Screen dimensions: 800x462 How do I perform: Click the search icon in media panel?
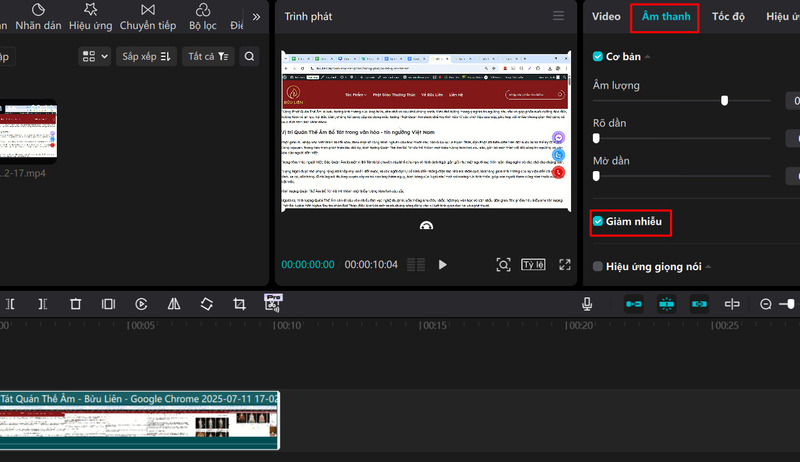(252, 56)
